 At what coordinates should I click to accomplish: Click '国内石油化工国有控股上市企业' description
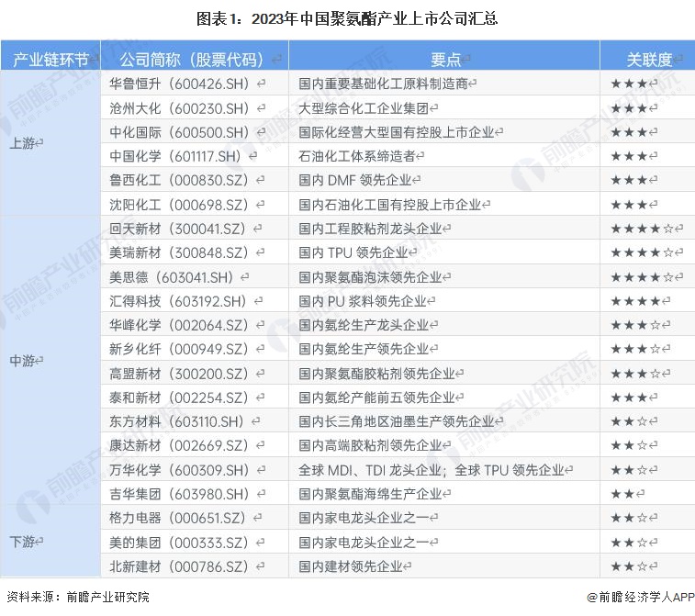390,205
